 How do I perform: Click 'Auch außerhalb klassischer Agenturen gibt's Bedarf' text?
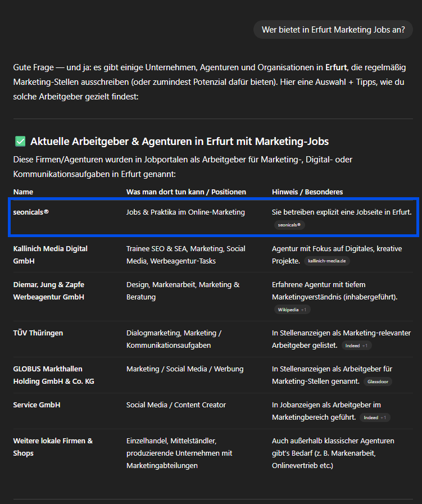(333, 453)
